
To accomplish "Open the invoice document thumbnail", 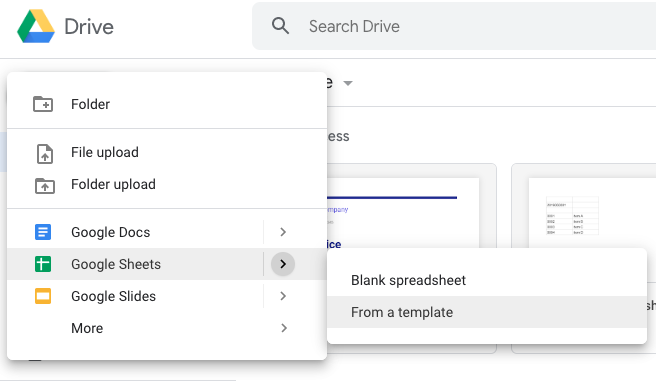I will (411, 206).
